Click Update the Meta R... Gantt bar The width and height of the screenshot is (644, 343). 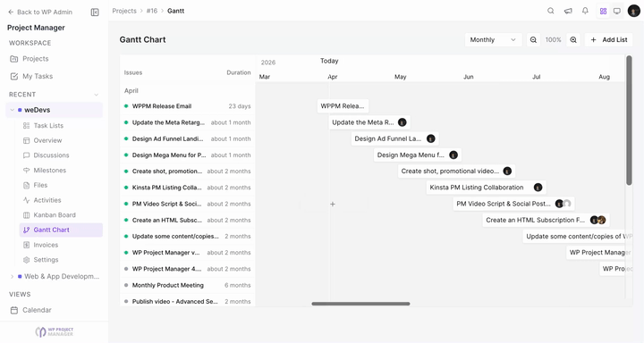[369, 122]
